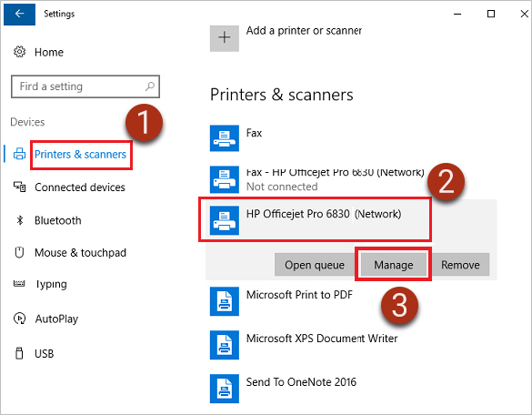
Task: Click Add a printer or scanner label
Action: point(304,31)
